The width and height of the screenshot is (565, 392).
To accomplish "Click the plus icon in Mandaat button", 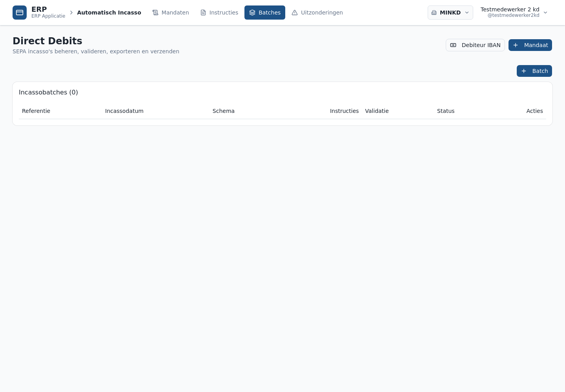I will click(x=516, y=45).
